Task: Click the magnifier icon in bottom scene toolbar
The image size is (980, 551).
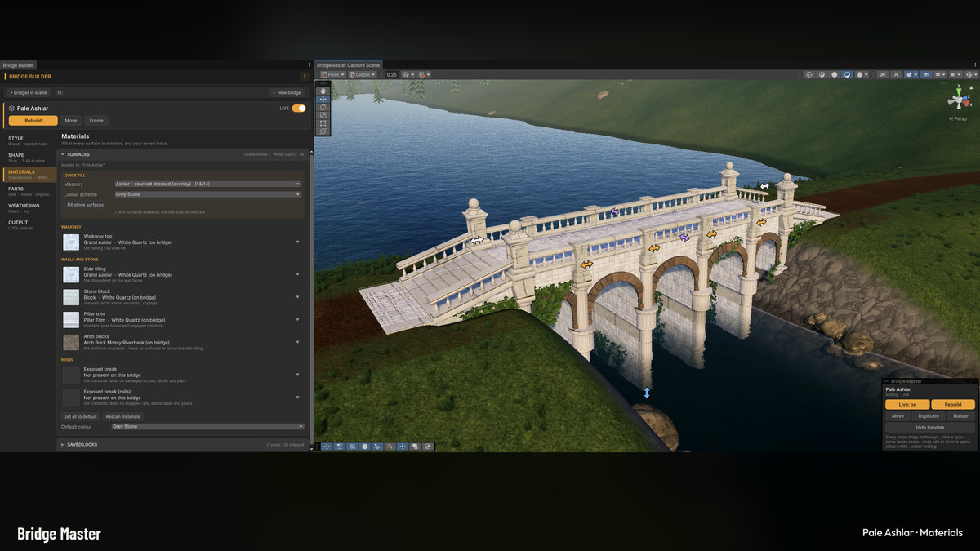Action: tap(390, 447)
